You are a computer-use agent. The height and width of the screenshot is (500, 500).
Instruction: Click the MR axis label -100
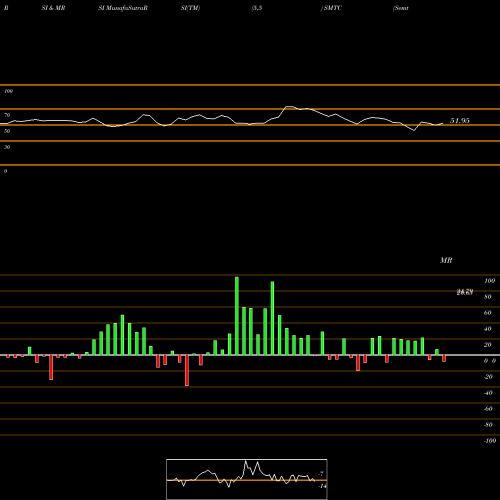pos(490,441)
